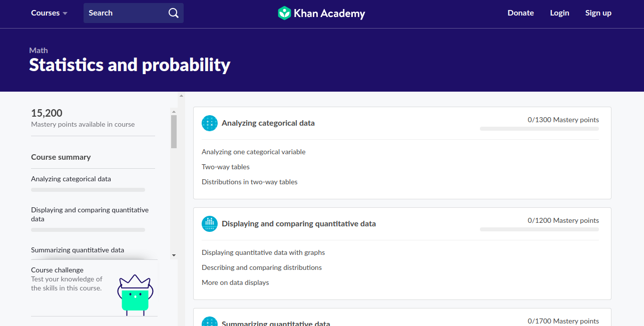Open Distributions in two-way tables lesson
The height and width of the screenshot is (326, 644).
click(250, 182)
